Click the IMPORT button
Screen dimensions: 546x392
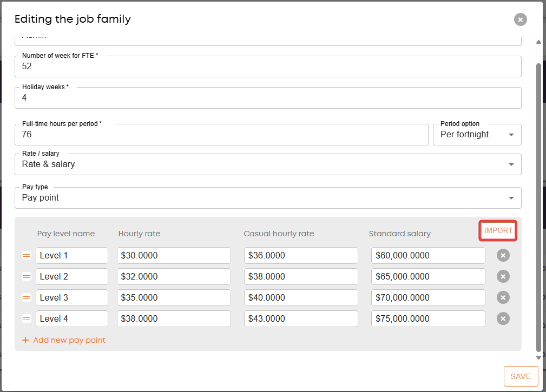(x=498, y=231)
